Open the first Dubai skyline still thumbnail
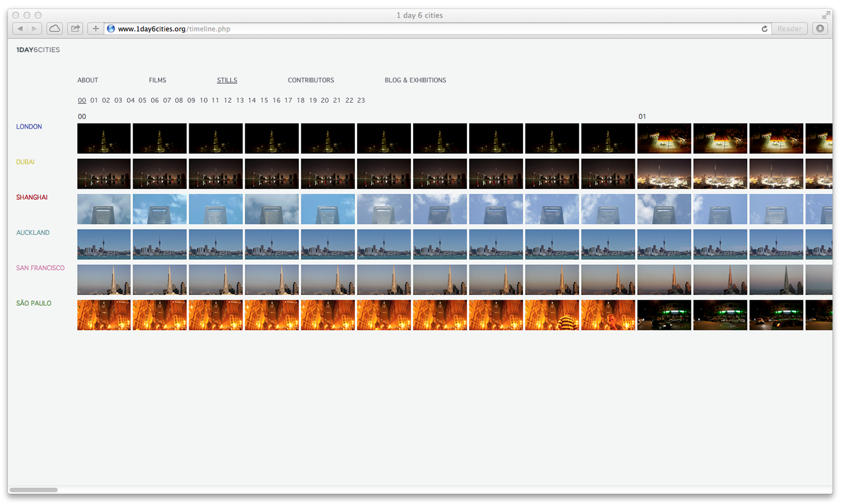The height and width of the screenshot is (504, 842). coord(104,174)
